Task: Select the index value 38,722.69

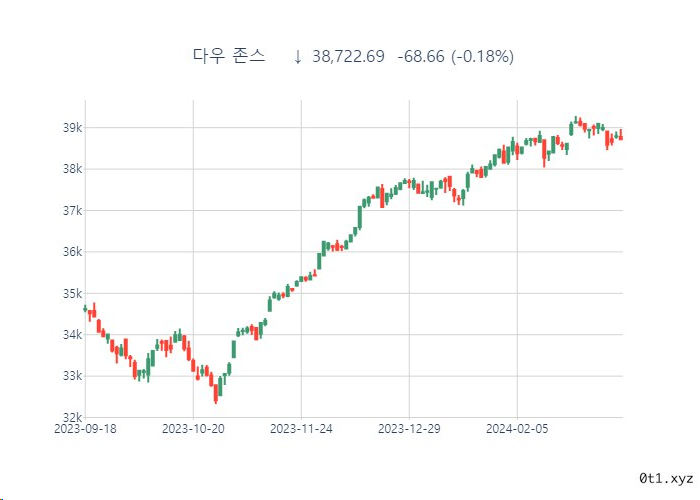Action: coord(348,56)
